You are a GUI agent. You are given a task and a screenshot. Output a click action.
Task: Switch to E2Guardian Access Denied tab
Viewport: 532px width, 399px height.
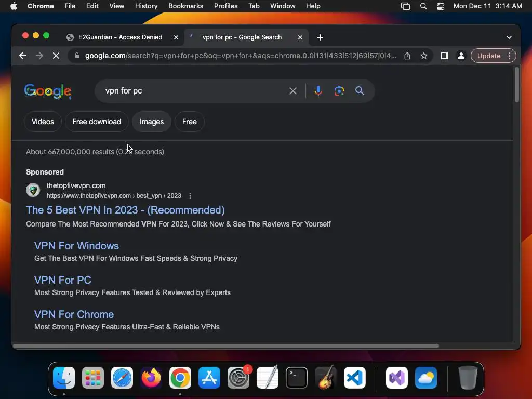coord(120,37)
